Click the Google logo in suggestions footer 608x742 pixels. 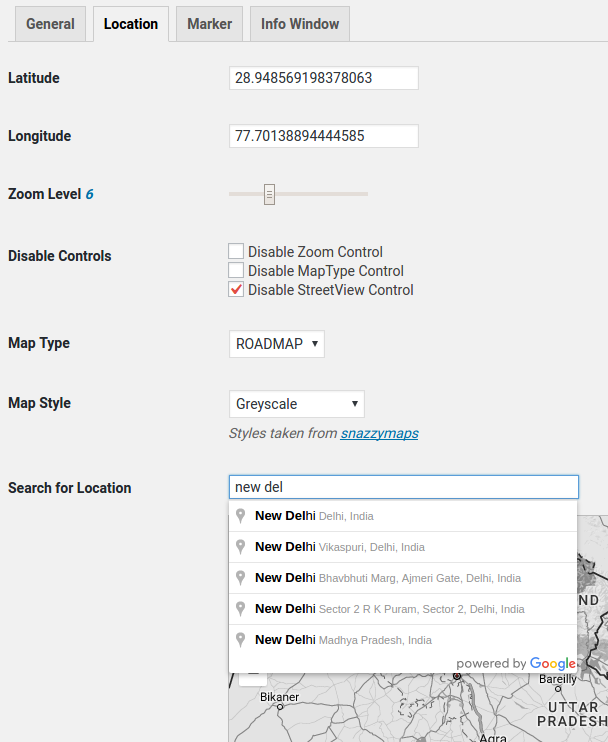point(552,664)
